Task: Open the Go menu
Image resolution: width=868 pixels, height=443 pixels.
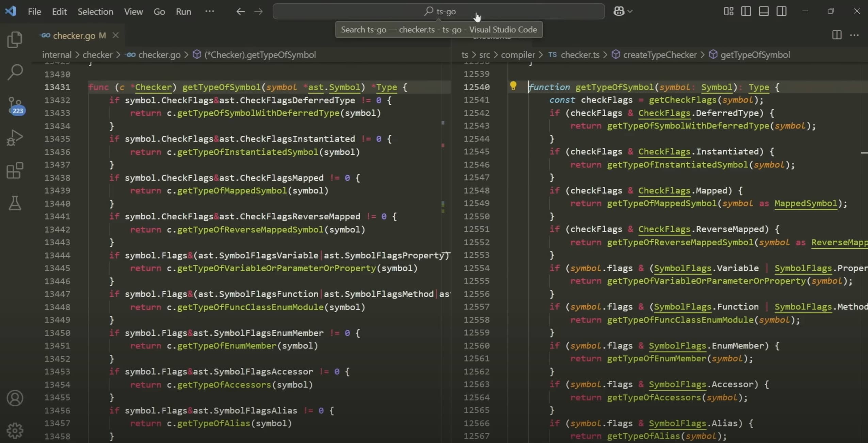Action: 159,12
